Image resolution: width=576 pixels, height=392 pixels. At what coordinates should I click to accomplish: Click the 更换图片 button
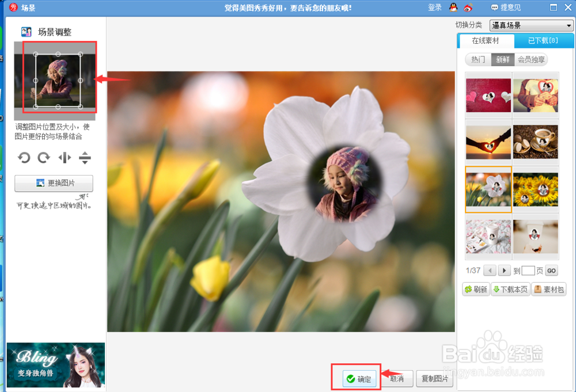[54, 183]
